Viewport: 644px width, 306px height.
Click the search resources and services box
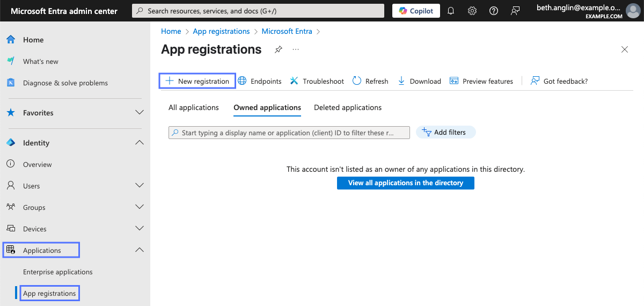click(x=258, y=11)
